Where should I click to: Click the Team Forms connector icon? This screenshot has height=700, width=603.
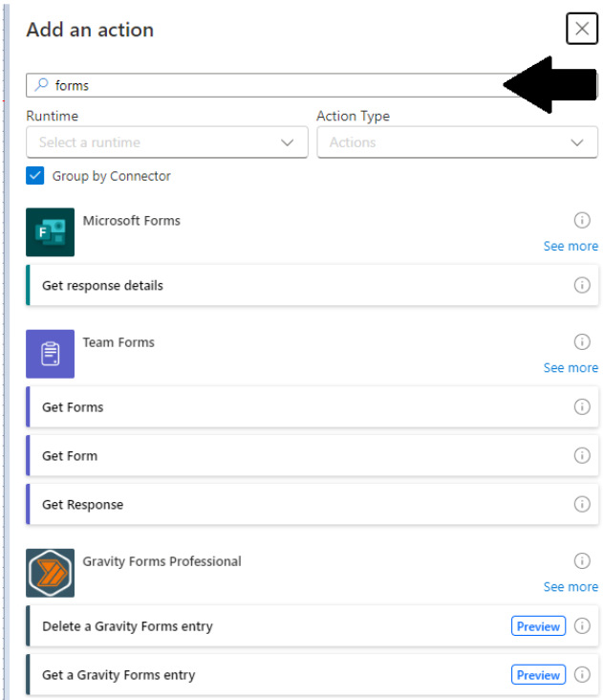coord(50,354)
